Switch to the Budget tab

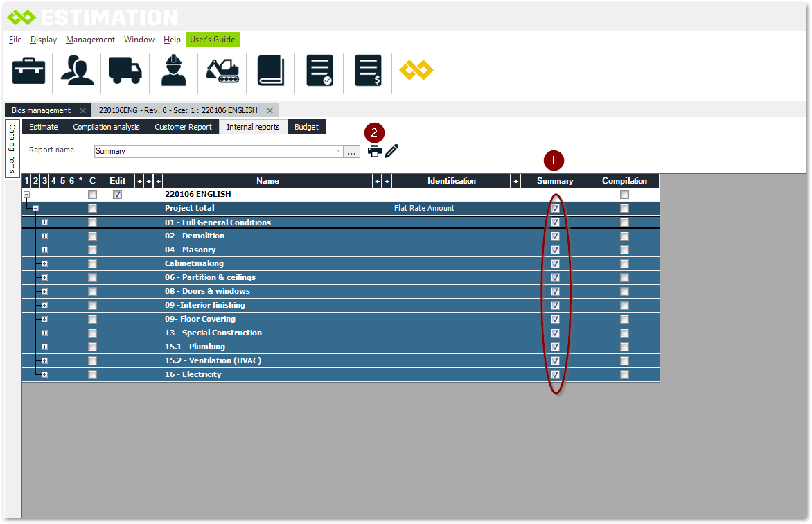[x=306, y=127]
